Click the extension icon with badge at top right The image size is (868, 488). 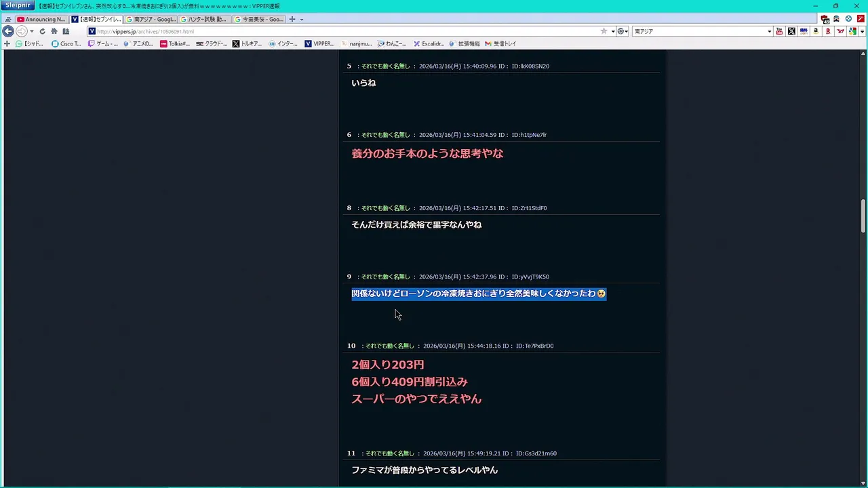tap(825, 19)
